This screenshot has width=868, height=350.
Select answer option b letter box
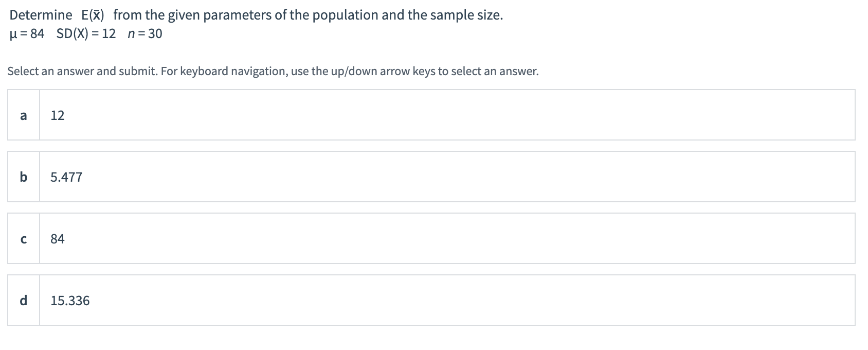click(23, 177)
